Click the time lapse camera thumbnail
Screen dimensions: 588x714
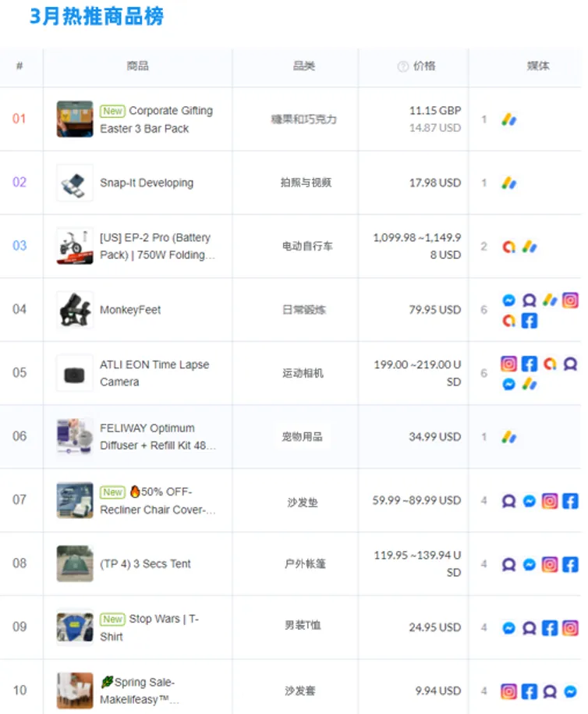(x=75, y=374)
